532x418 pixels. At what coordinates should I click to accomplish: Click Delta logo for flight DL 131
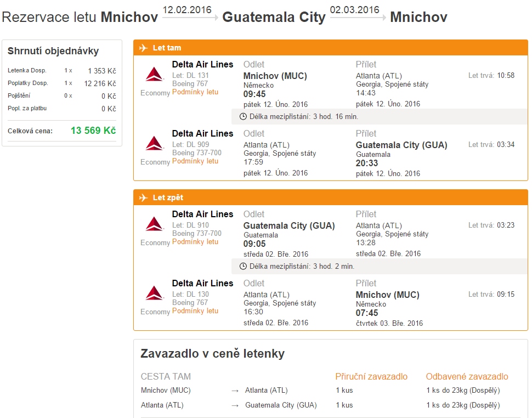tap(155, 74)
